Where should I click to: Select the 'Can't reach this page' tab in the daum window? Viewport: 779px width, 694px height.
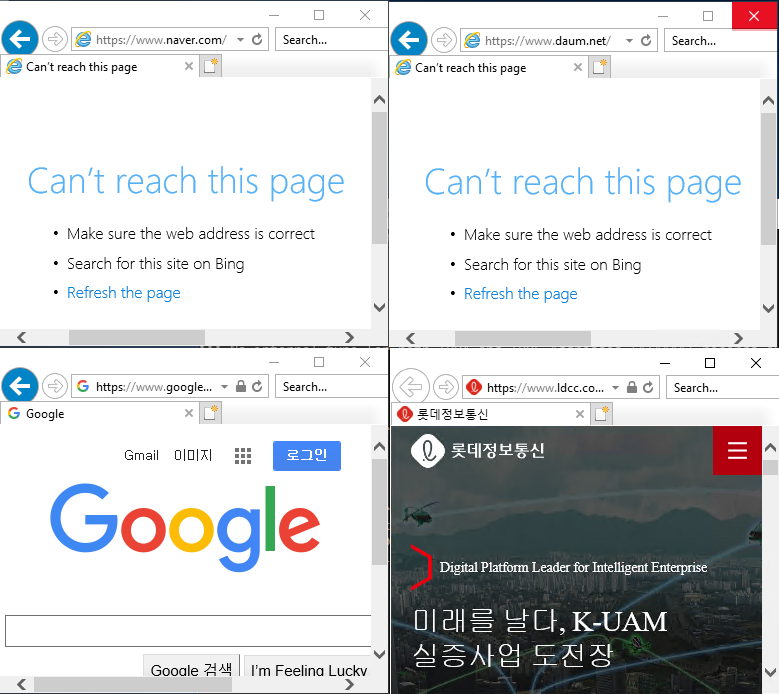[x=487, y=68]
